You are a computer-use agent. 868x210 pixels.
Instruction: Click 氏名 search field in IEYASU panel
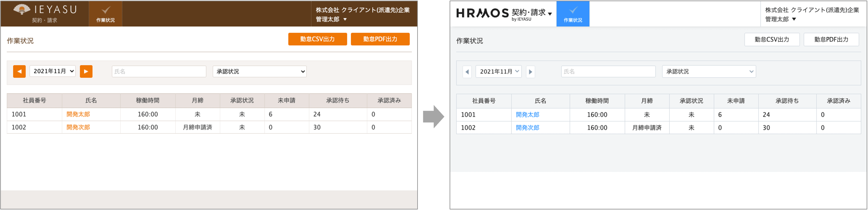click(x=159, y=71)
